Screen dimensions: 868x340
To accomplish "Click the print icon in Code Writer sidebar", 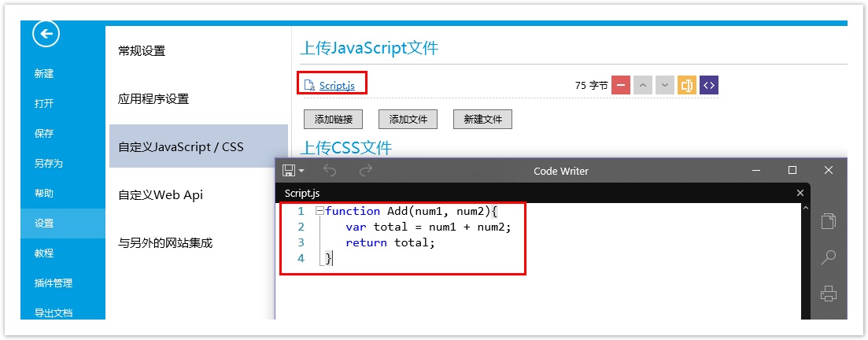I will coord(828,293).
